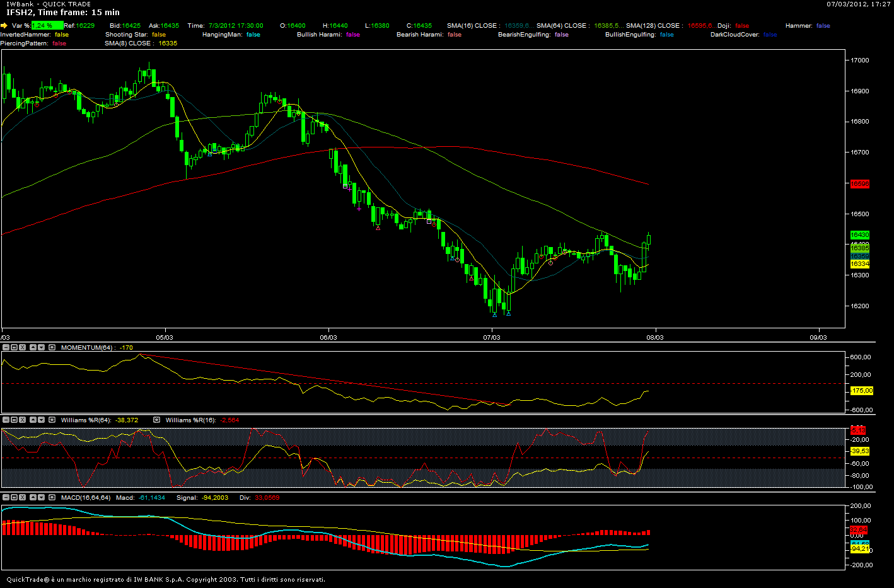Click the Bullish Harami false indicator
894x588 pixels.
[328, 35]
